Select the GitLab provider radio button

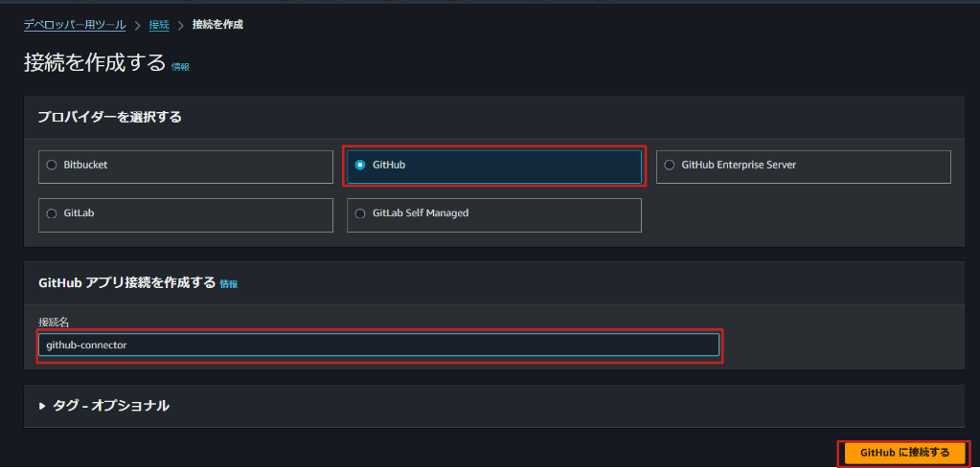click(52, 213)
